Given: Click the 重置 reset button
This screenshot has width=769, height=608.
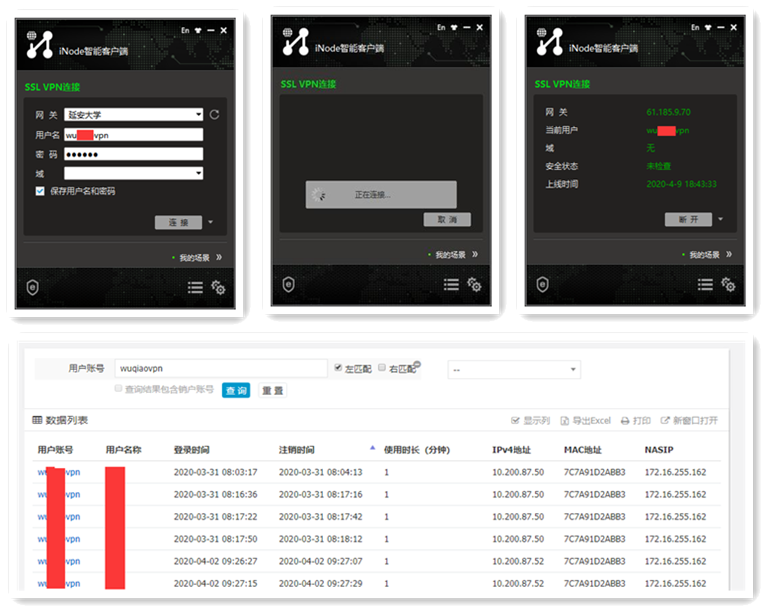Looking at the screenshot, I should click(272, 391).
